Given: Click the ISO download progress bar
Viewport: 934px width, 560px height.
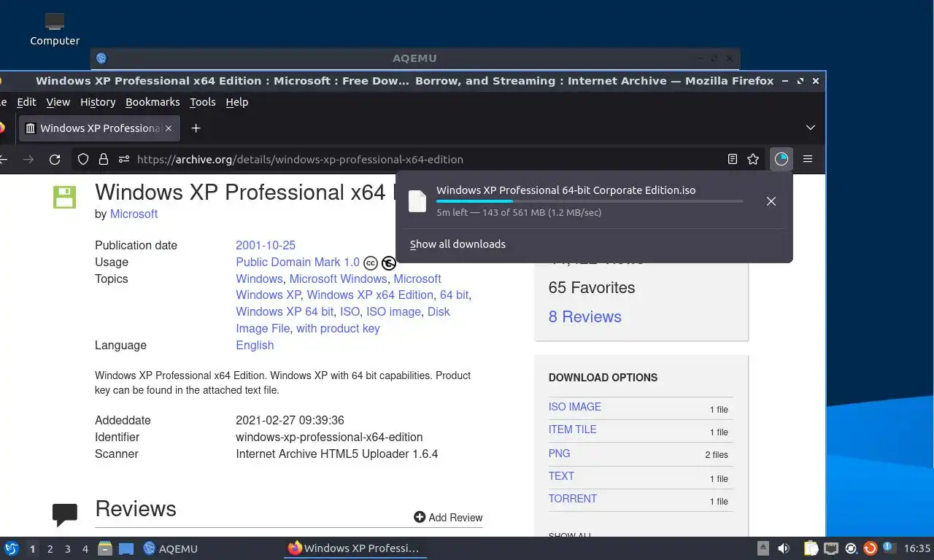Looking at the screenshot, I should coord(590,201).
